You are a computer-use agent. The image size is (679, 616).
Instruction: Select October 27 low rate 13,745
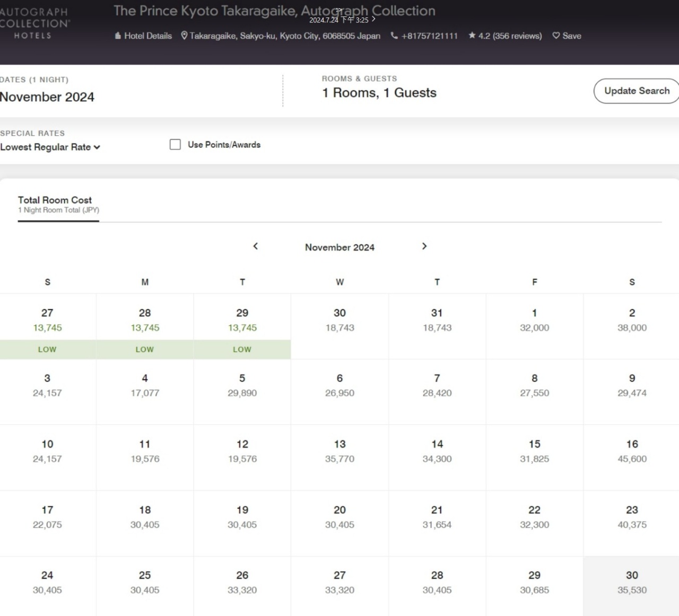pos(47,327)
